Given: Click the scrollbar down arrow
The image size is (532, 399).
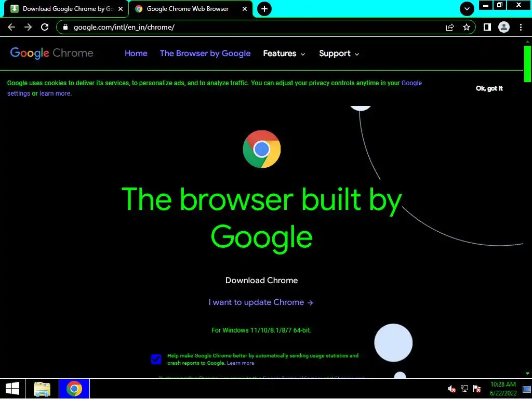Looking at the screenshot, I should coord(527,374).
